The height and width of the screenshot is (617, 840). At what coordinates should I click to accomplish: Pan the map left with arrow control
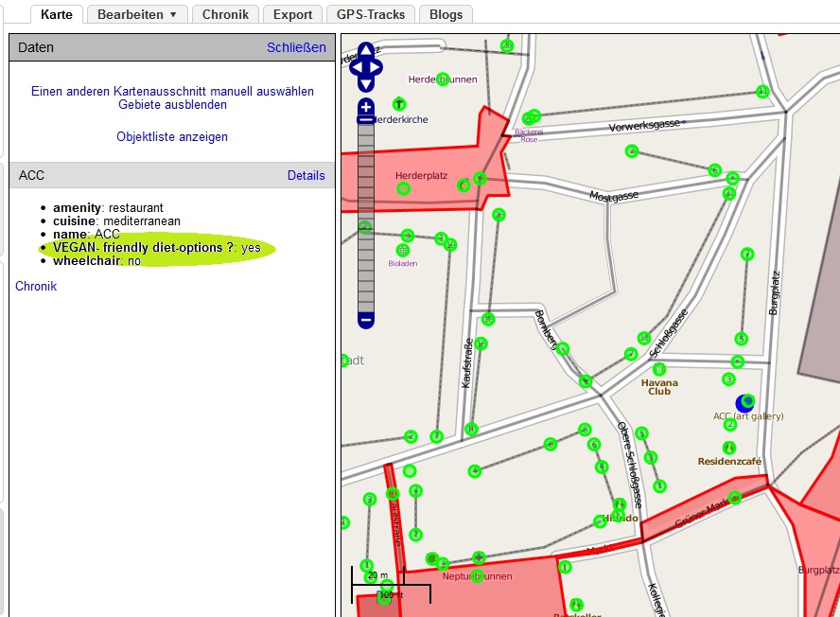point(355,67)
